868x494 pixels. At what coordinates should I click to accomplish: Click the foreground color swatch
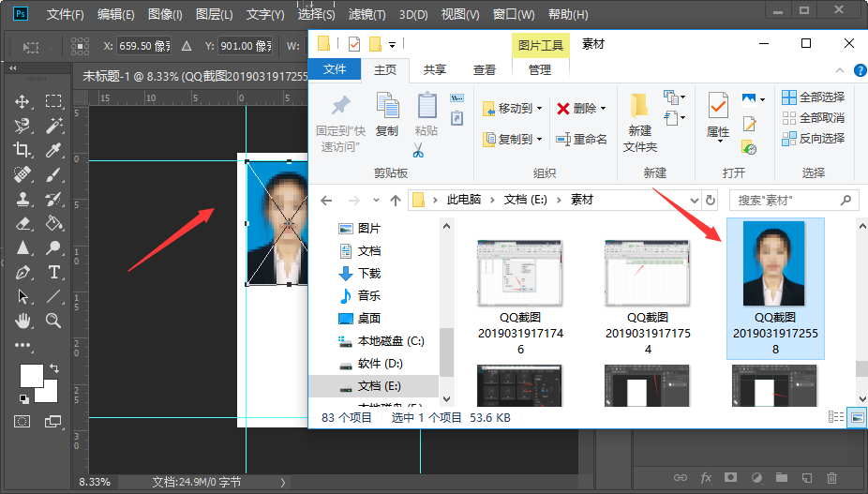pos(32,376)
